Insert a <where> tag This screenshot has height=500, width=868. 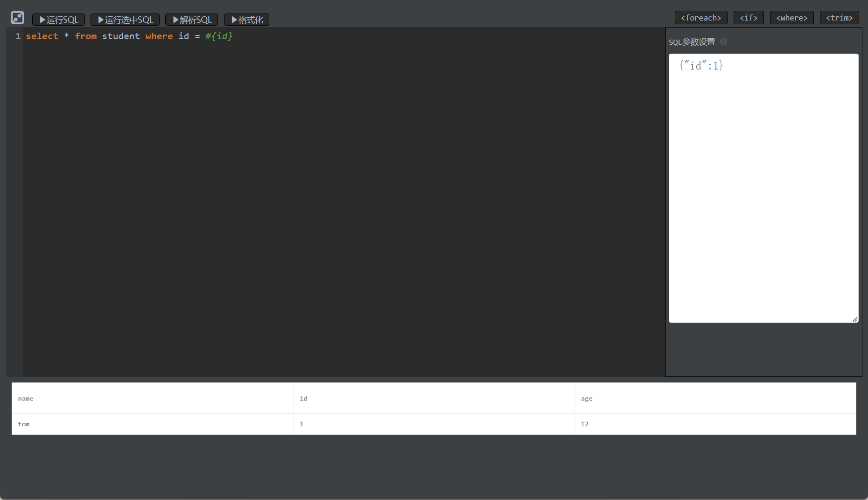pyautogui.click(x=791, y=18)
